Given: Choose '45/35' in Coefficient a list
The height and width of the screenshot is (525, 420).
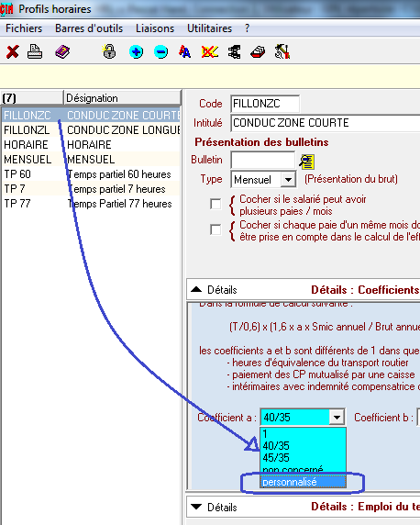Looking at the screenshot, I should pos(303,457).
